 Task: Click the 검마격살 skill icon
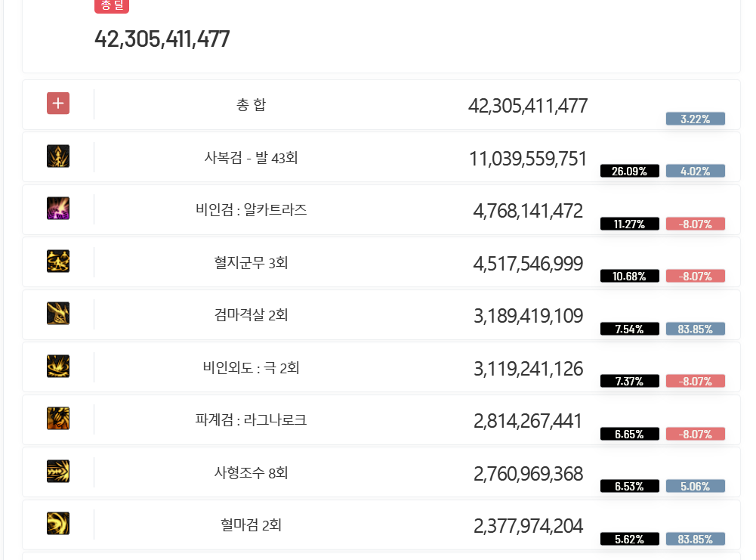pos(58,314)
